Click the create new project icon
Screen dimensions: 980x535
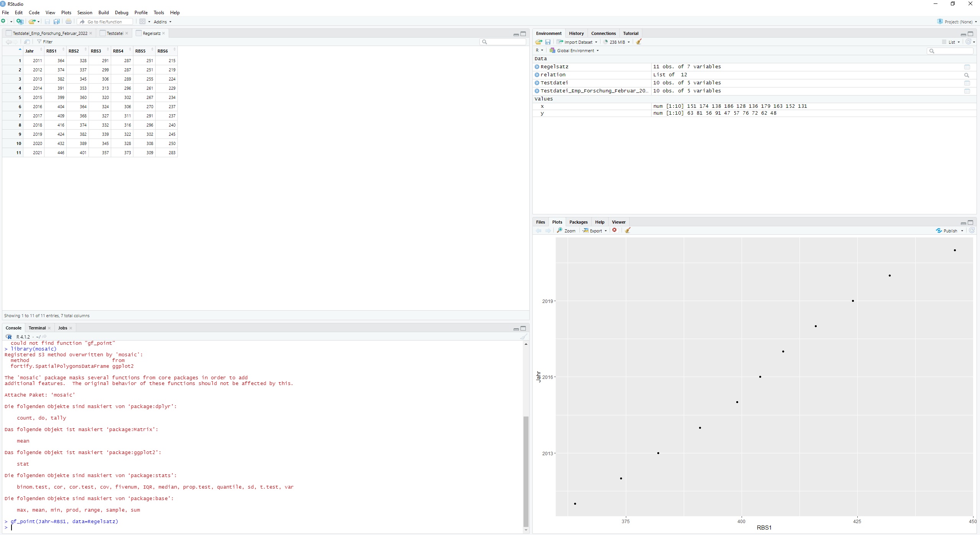[20, 21]
